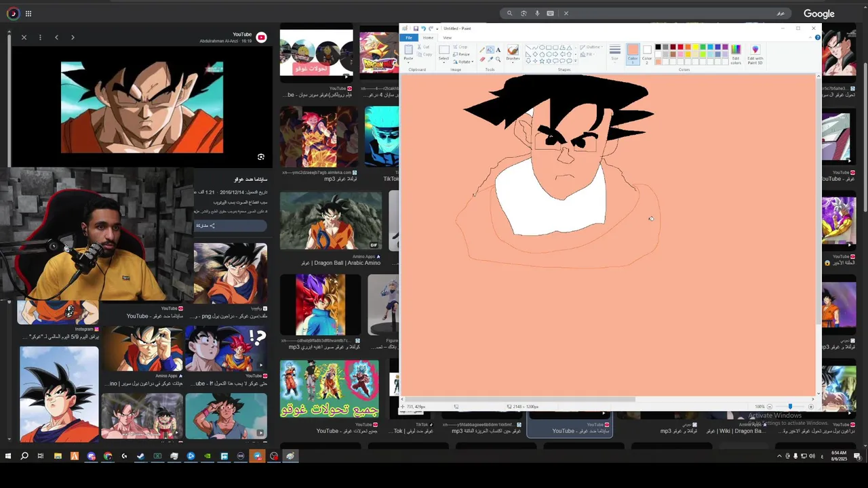868x488 pixels.
Task: Click the large Goku preview image
Action: coord(142,107)
